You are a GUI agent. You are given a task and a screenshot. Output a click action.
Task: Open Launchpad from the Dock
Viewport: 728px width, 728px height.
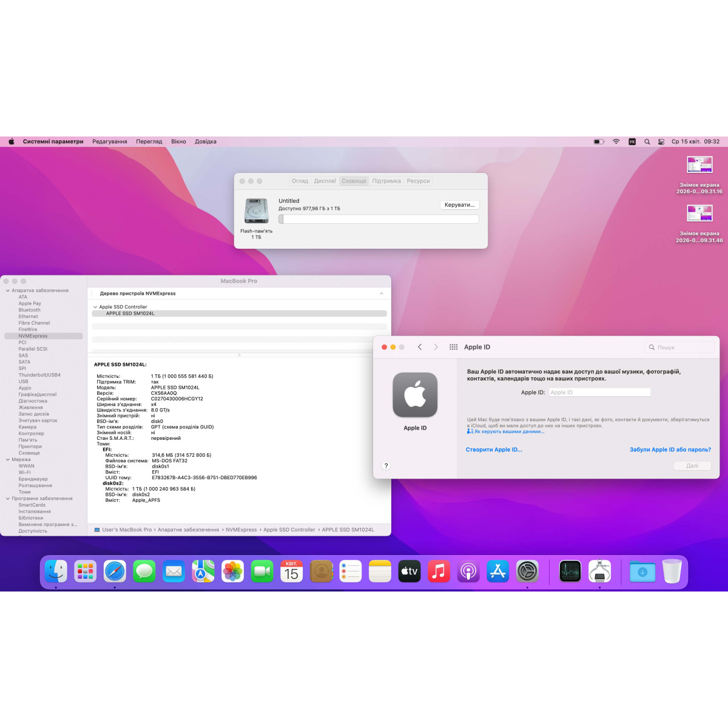[x=85, y=571]
